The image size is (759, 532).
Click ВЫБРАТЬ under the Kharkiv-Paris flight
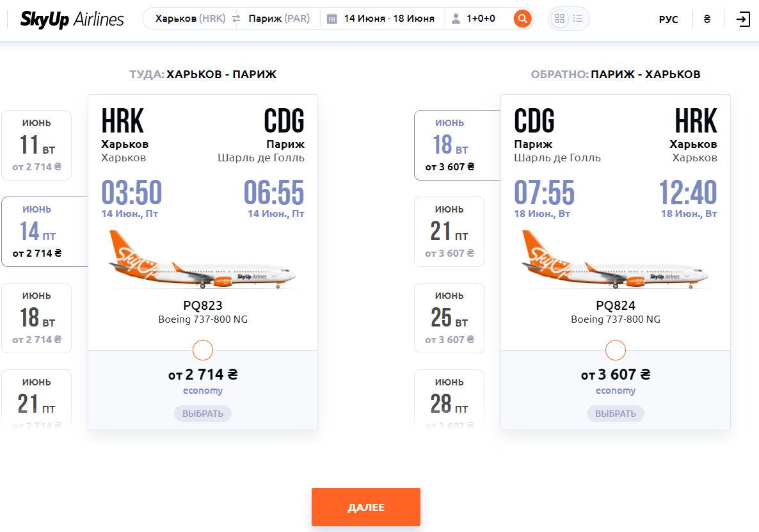tap(203, 414)
